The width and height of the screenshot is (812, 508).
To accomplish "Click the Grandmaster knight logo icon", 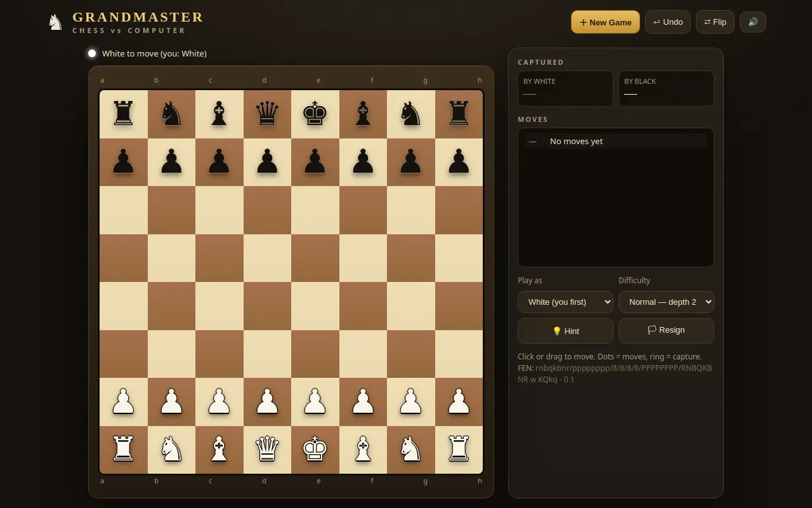I will 56,22.
